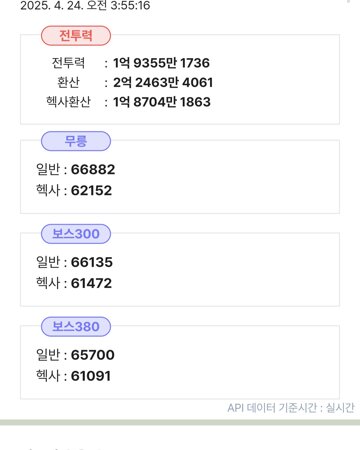
Task: Select the 보스380 section badge
Action: 76,326
